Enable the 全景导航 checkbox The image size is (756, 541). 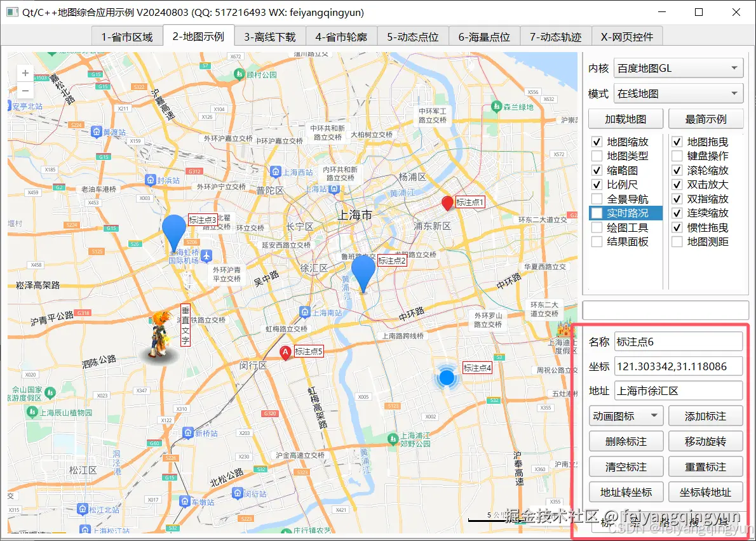[x=596, y=198]
